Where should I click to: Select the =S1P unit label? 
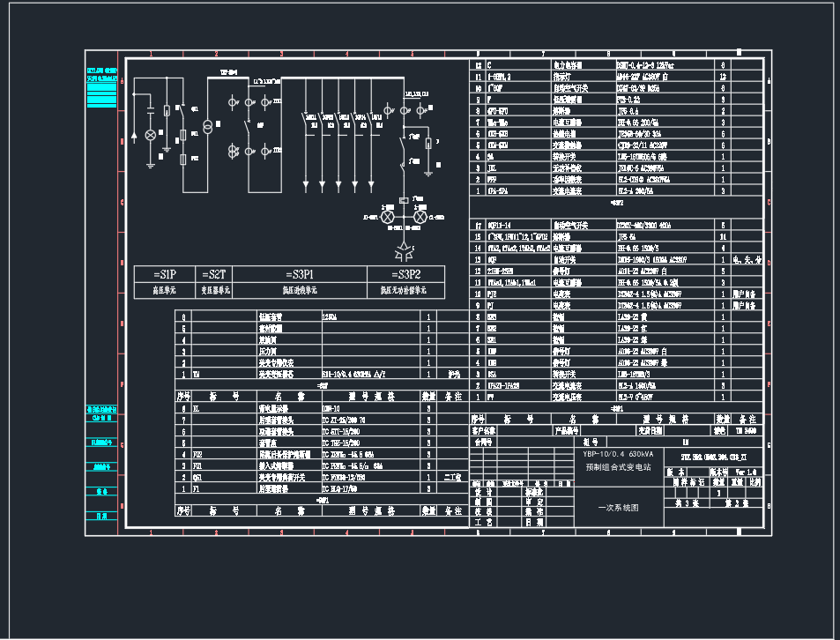tap(165, 274)
